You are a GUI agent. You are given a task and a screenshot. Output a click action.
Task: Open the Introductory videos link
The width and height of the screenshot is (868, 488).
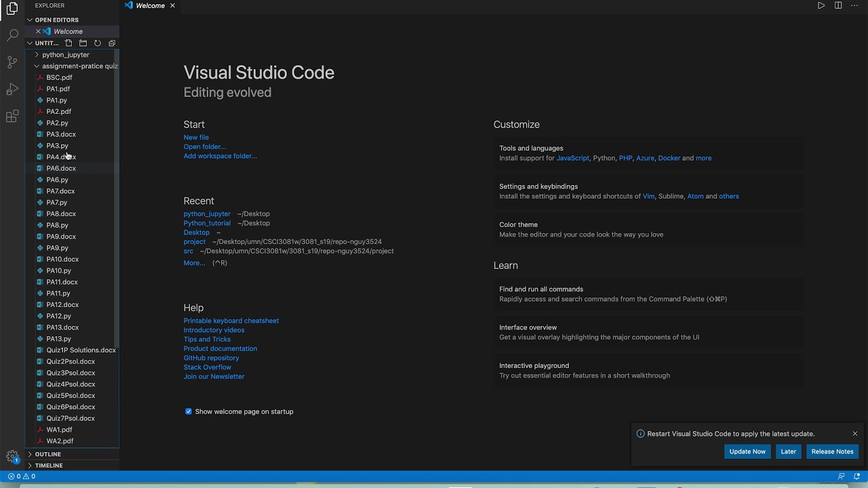pos(214,330)
